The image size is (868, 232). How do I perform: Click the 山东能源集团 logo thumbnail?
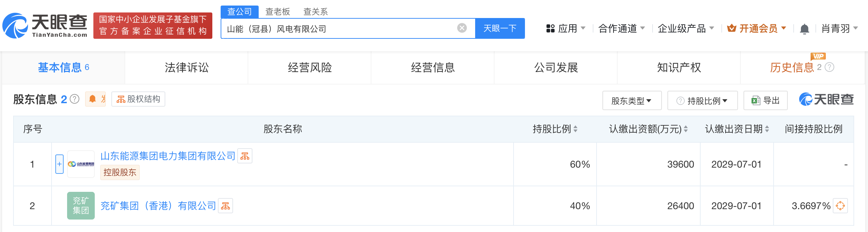coord(81,164)
